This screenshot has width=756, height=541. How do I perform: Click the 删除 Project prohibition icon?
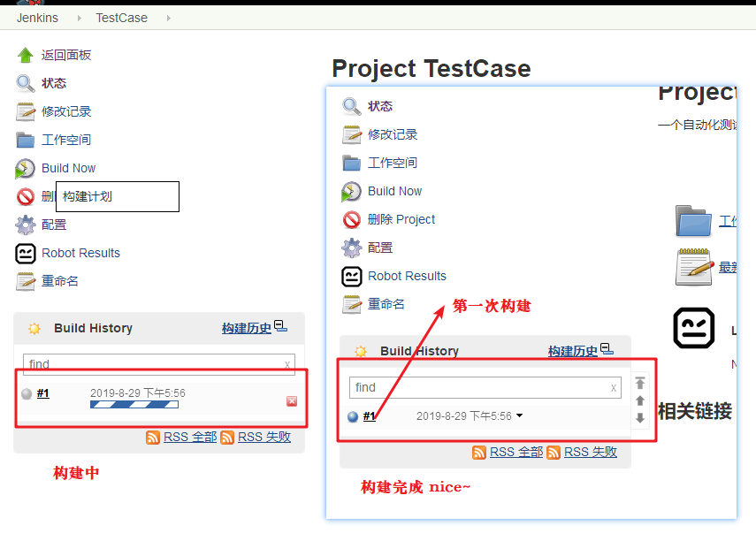pos(24,195)
